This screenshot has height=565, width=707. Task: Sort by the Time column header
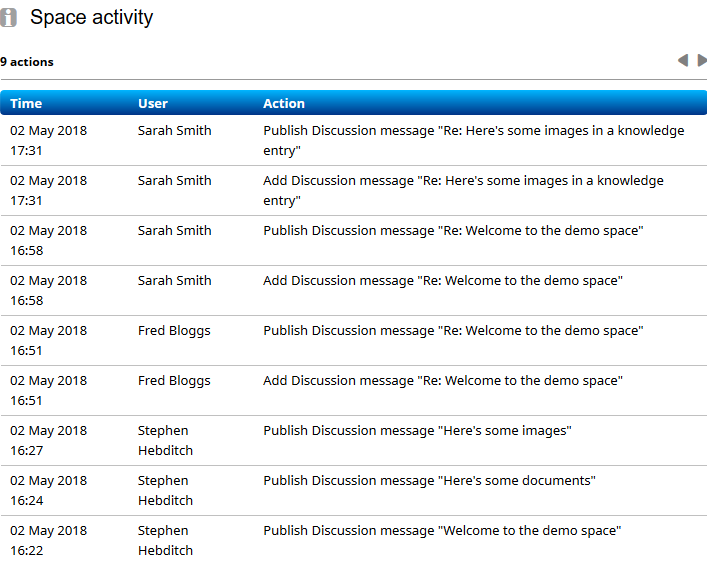(x=26, y=103)
